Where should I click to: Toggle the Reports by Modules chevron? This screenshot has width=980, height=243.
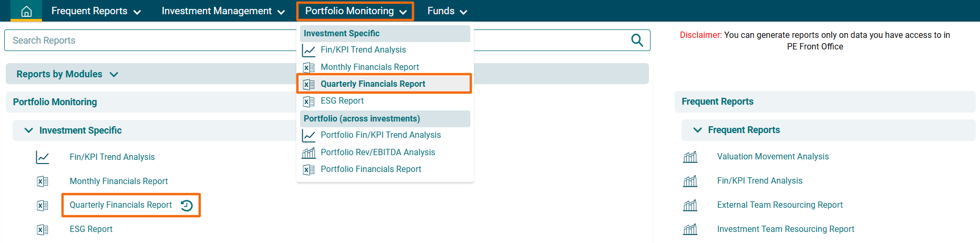pos(114,75)
